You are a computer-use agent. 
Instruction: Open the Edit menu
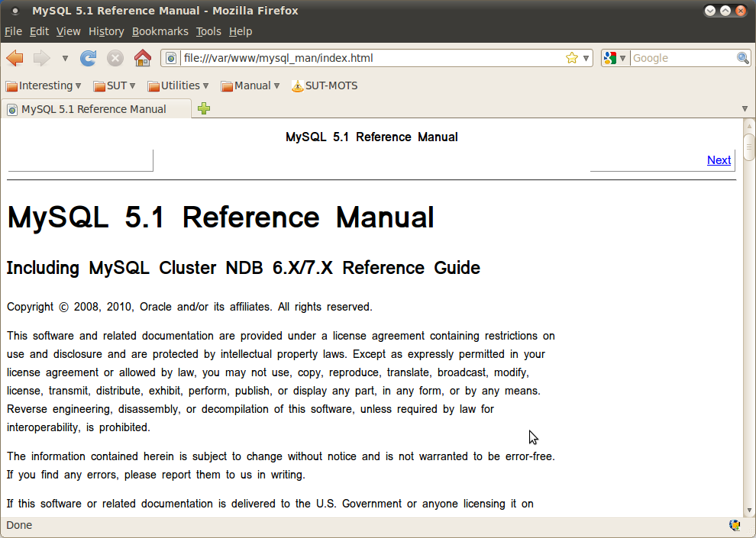(x=39, y=31)
